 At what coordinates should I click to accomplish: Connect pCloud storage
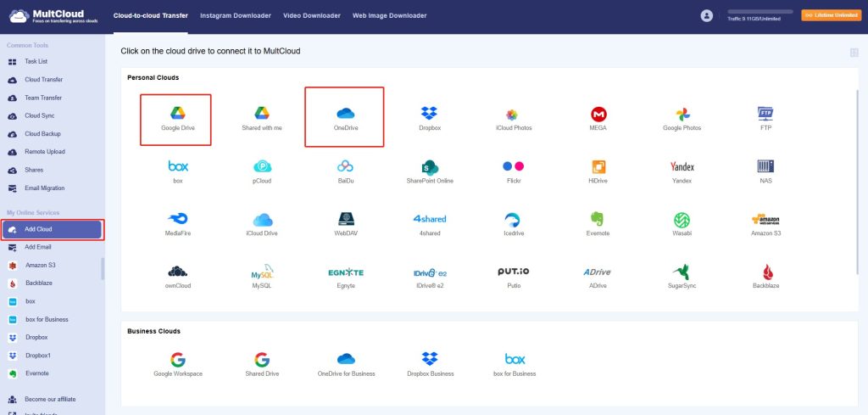pyautogui.click(x=263, y=172)
